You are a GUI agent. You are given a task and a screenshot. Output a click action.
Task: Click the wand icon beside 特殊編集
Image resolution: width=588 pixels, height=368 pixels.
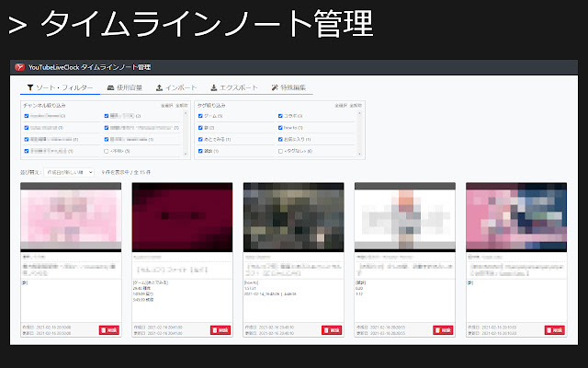(x=276, y=87)
